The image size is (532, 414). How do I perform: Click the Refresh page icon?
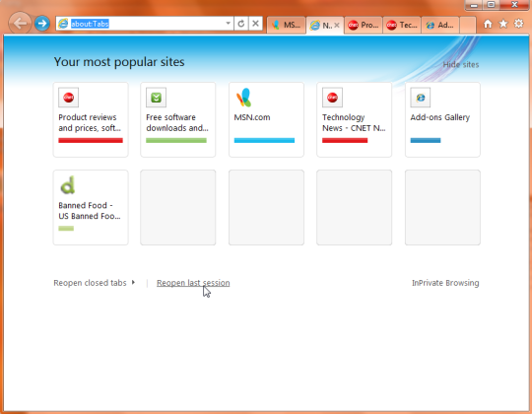[x=241, y=24]
